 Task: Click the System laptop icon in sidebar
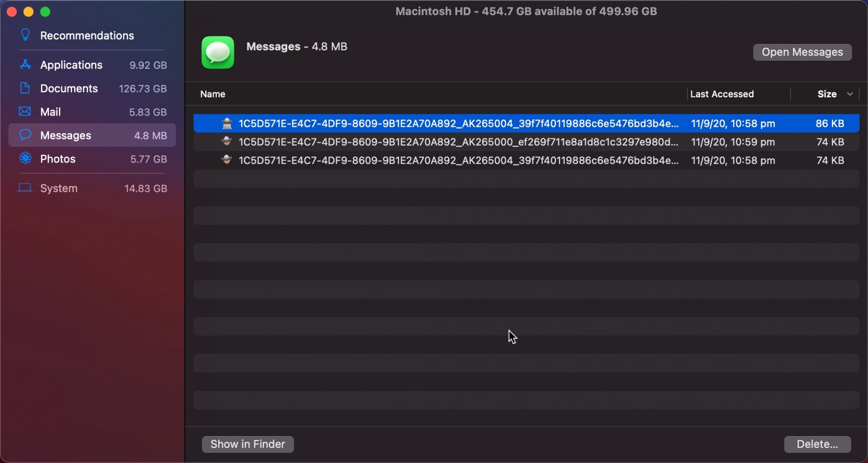coord(25,188)
